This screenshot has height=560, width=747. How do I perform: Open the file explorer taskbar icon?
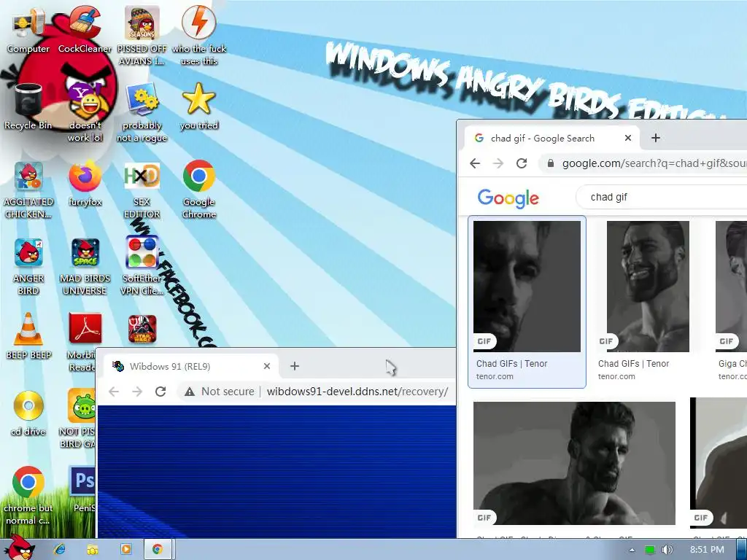[x=93, y=549]
